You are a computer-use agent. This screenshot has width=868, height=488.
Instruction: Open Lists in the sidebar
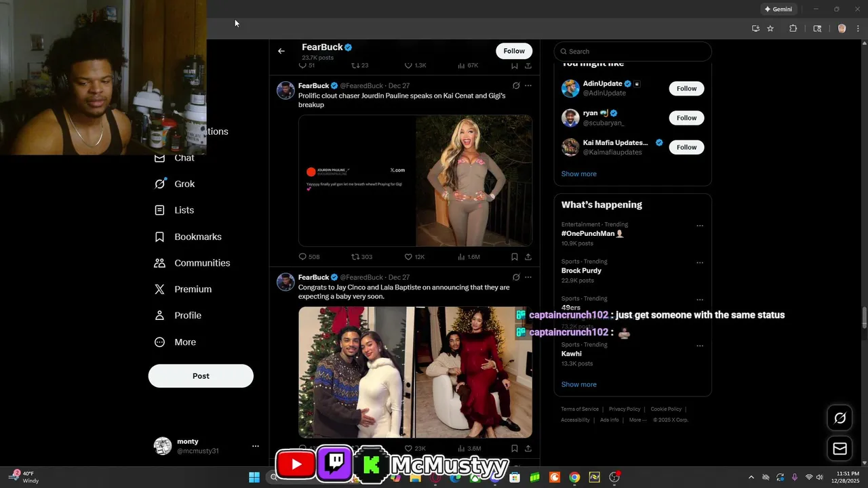[174, 210]
